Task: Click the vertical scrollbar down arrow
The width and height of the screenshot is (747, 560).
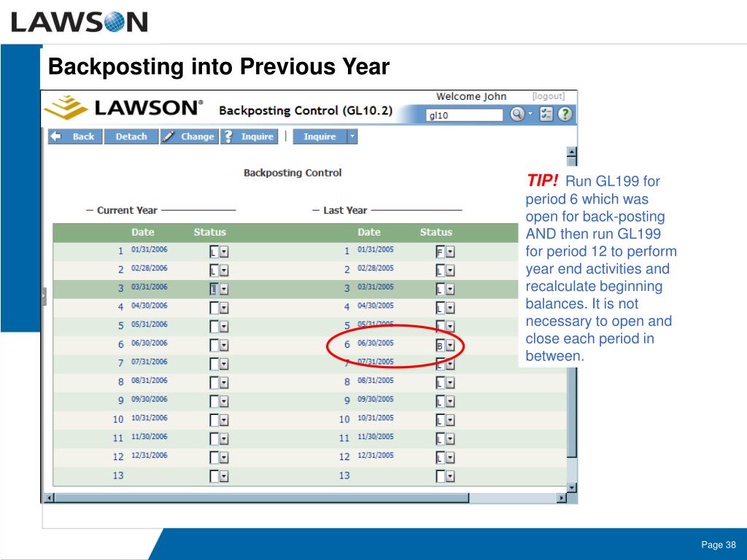Action: tap(572, 487)
